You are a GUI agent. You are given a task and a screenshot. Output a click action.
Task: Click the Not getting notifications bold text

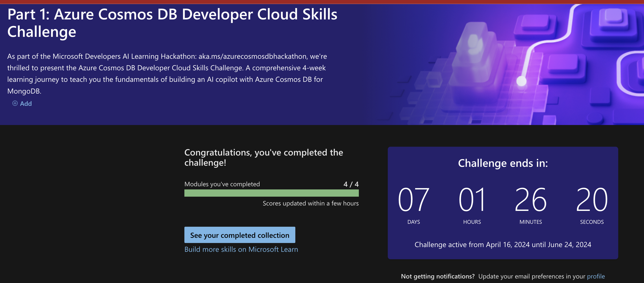(x=437, y=276)
